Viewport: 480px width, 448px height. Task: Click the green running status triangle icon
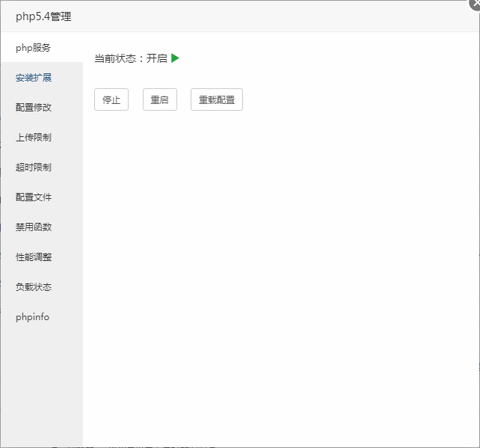pyautogui.click(x=175, y=58)
